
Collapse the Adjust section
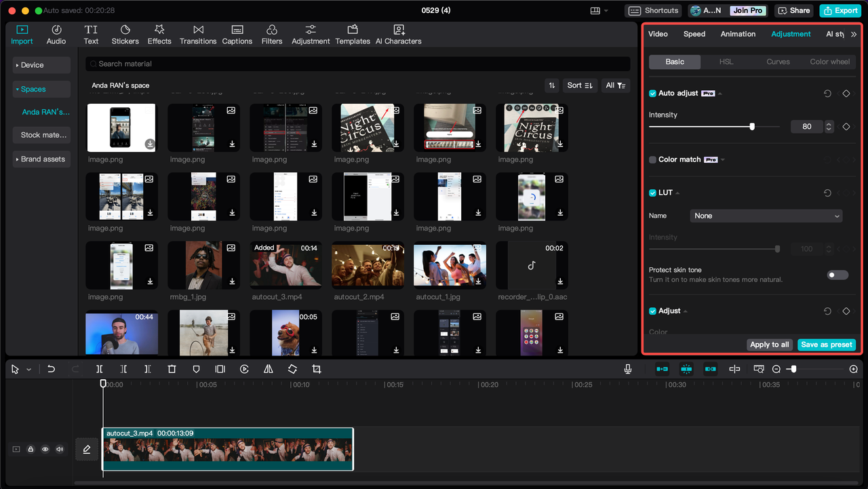coord(684,311)
